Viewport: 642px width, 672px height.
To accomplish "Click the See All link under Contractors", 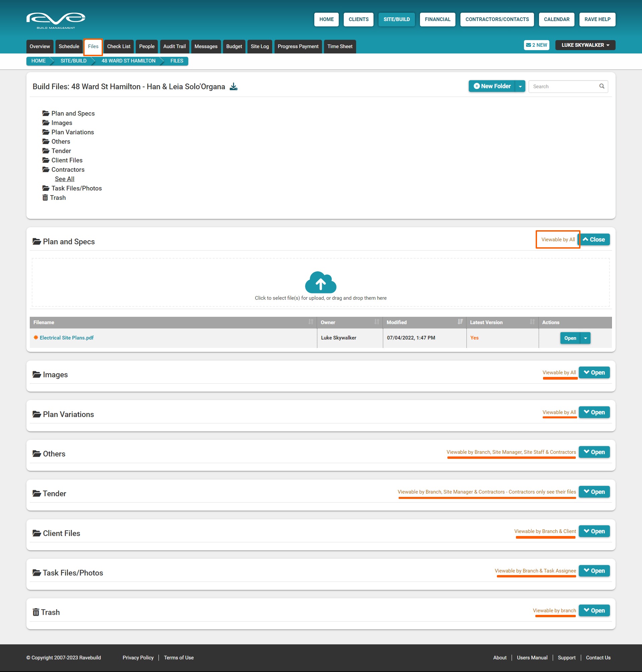I will 64,179.
